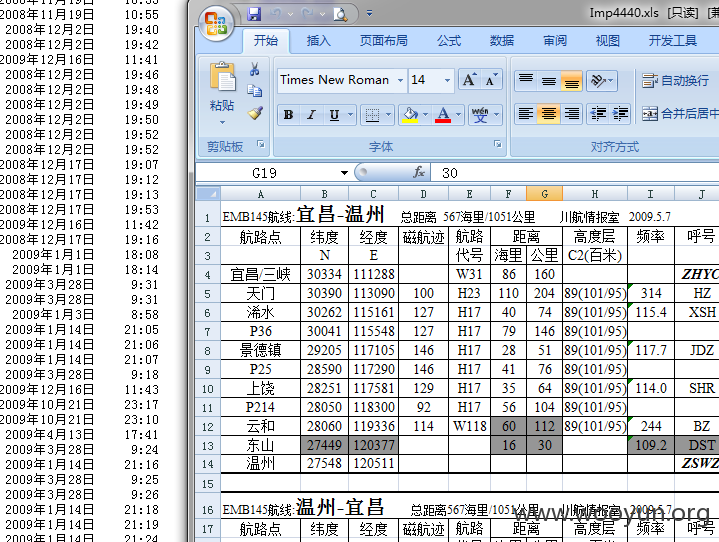Cut selection with the scissors icon
The image size is (719, 542).
[x=254, y=69]
